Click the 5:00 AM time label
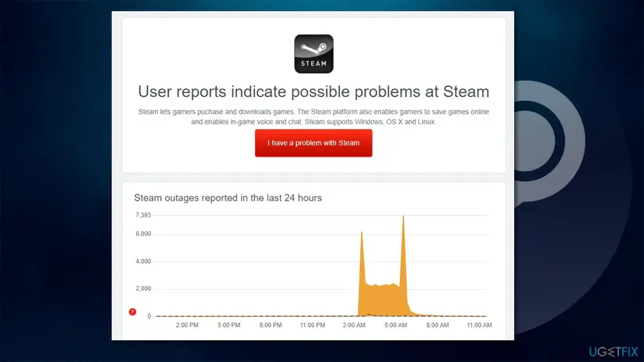 396,325
